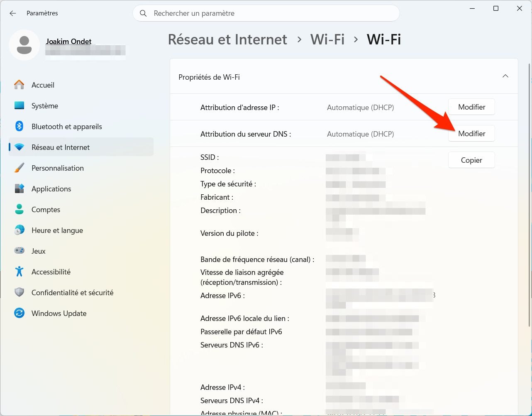
Task: Navigate to Réseau et Internet breadcrumb
Action: [x=227, y=39]
